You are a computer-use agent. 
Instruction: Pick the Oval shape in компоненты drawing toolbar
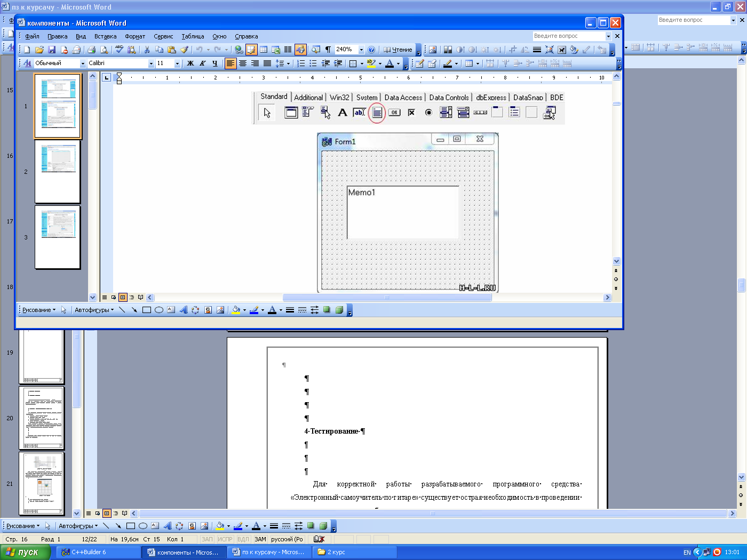[x=159, y=310]
